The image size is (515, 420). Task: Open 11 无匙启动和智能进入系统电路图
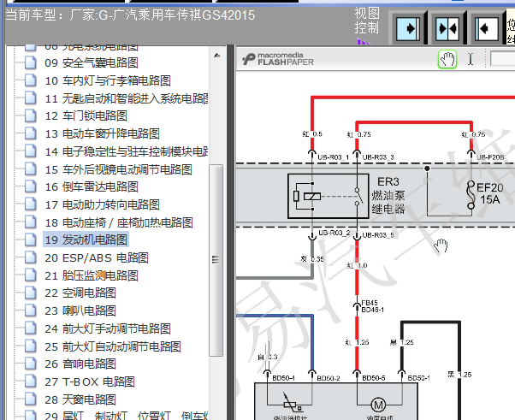coord(127,98)
